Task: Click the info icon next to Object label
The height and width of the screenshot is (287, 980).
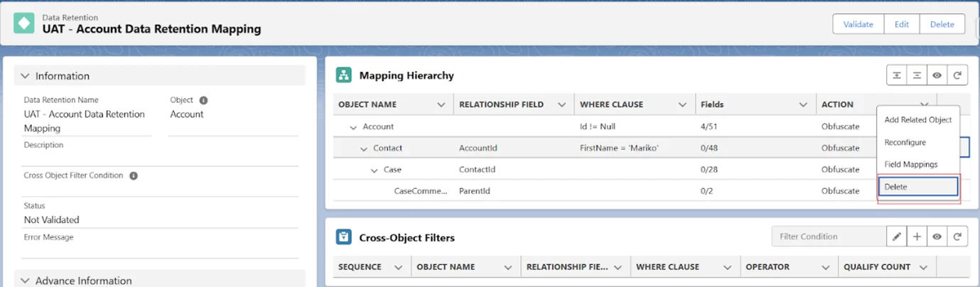Action: (203, 101)
